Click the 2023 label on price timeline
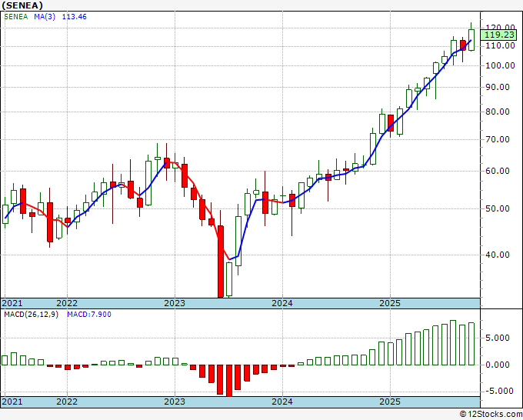The image size is (523, 420). 175,303
